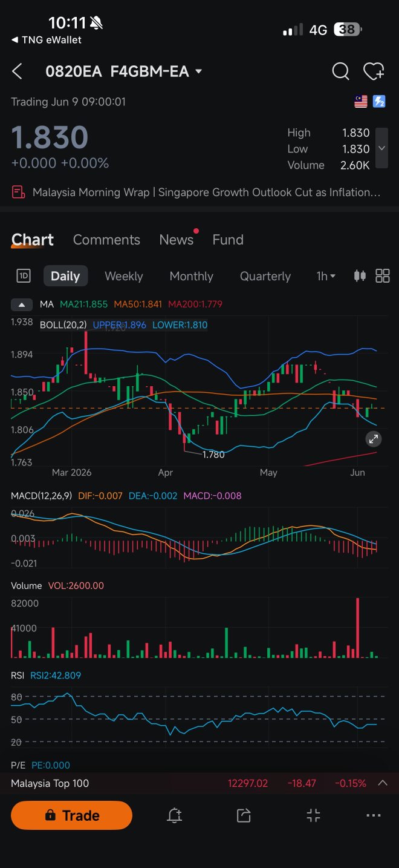Image resolution: width=399 pixels, height=868 pixels.
Task: Tap the current price 1.830
Action: coord(50,137)
